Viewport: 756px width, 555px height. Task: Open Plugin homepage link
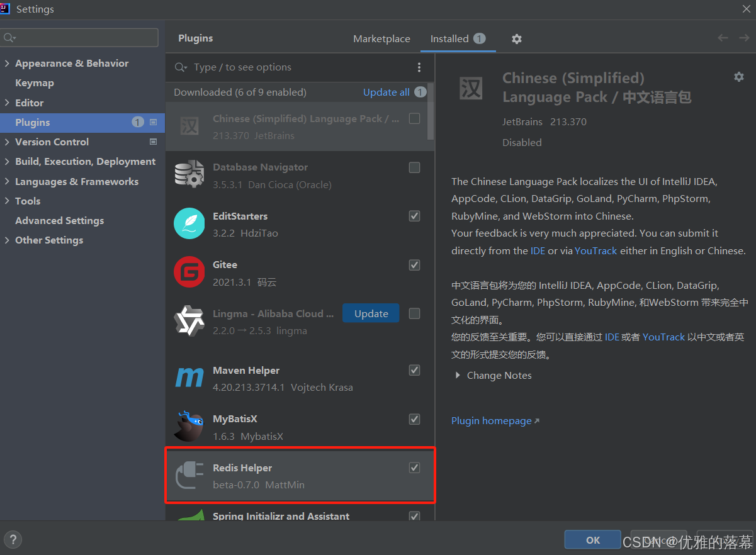click(495, 421)
